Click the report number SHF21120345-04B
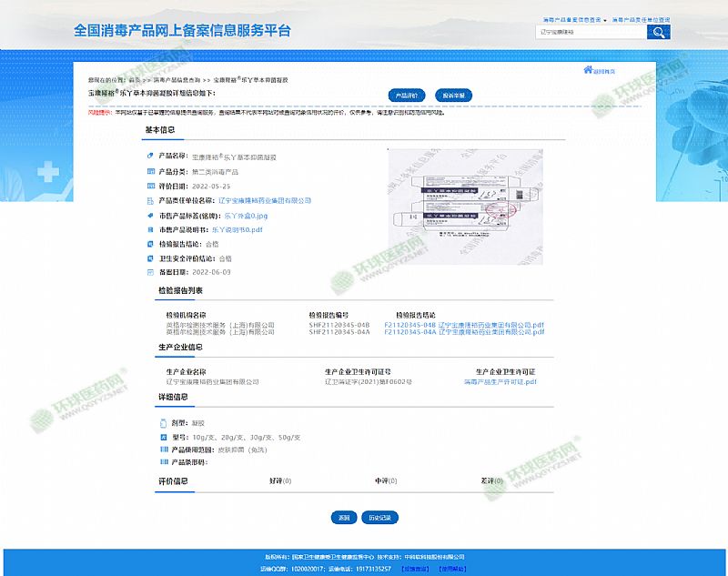The width and height of the screenshot is (728, 576). (339, 325)
